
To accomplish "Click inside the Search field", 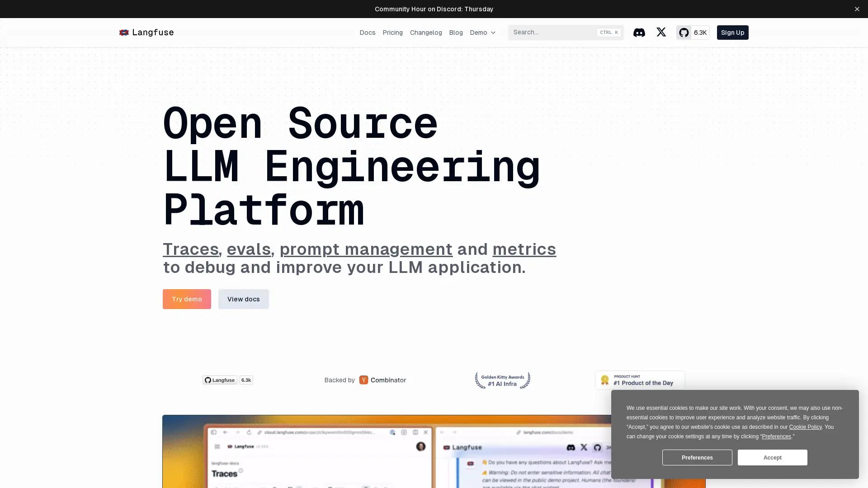I will [552, 32].
